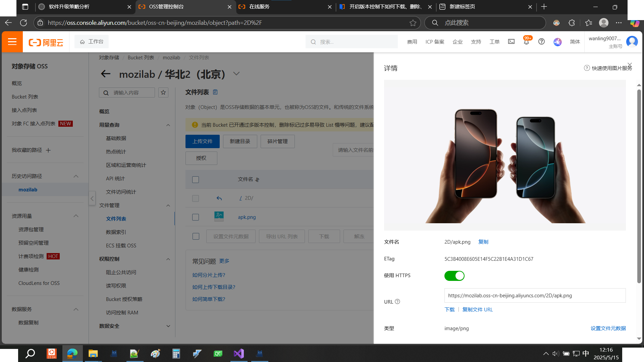Open the browser settings ellipsis menu
The height and width of the screenshot is (362, 644).
click(619, 23)
